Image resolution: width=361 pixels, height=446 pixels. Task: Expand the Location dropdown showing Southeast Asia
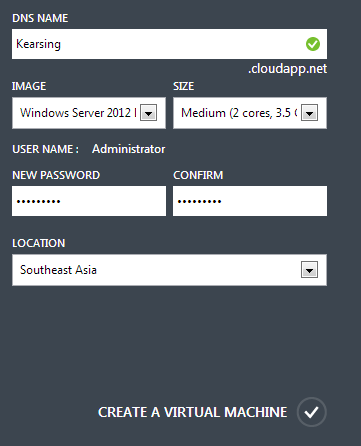tap(169, 270)
